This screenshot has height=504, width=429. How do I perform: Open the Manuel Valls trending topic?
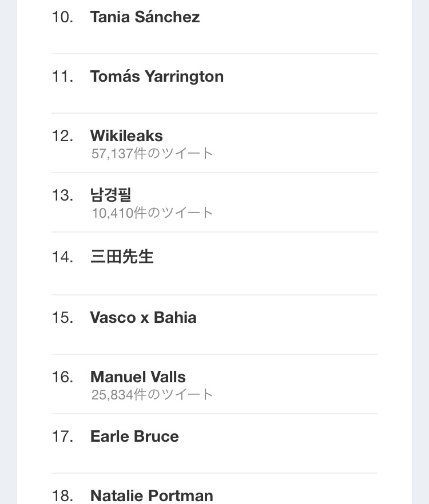(138, 377)
